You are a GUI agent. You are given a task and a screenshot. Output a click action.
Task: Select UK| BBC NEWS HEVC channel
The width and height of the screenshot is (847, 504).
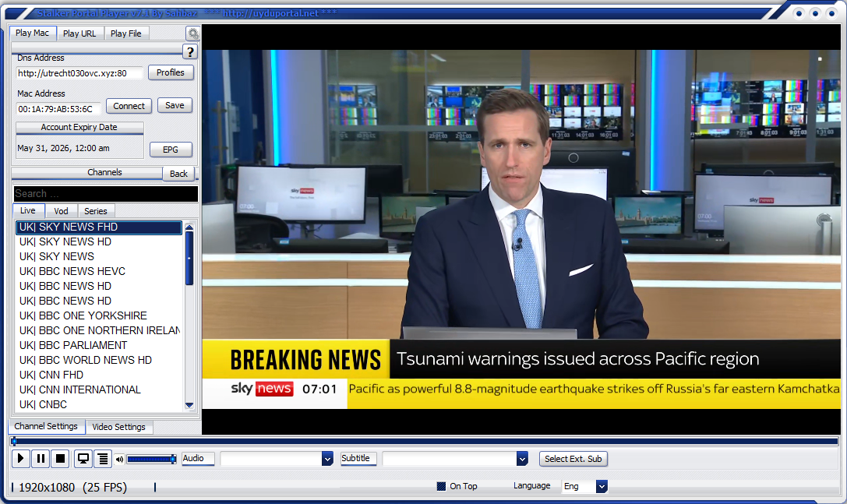click(99, 271)
